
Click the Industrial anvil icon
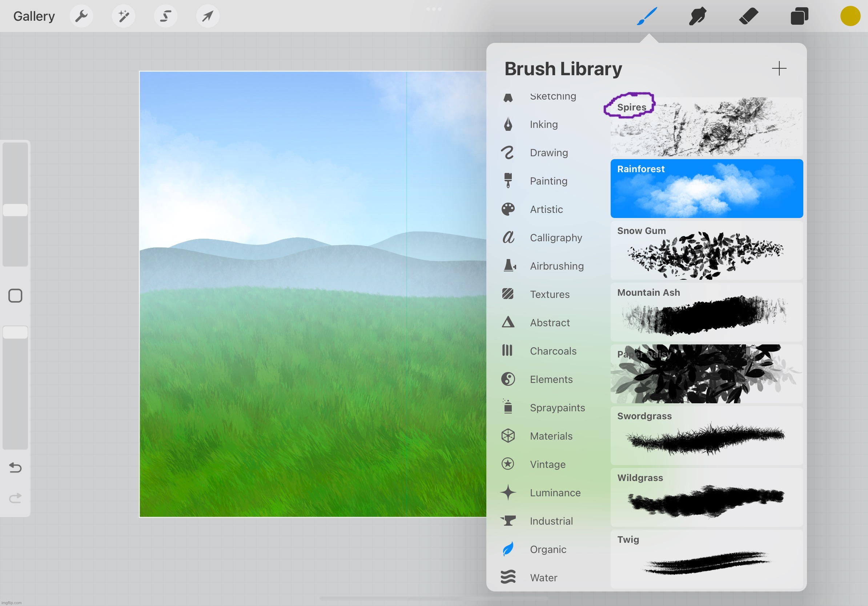click(x=508, y=521)
